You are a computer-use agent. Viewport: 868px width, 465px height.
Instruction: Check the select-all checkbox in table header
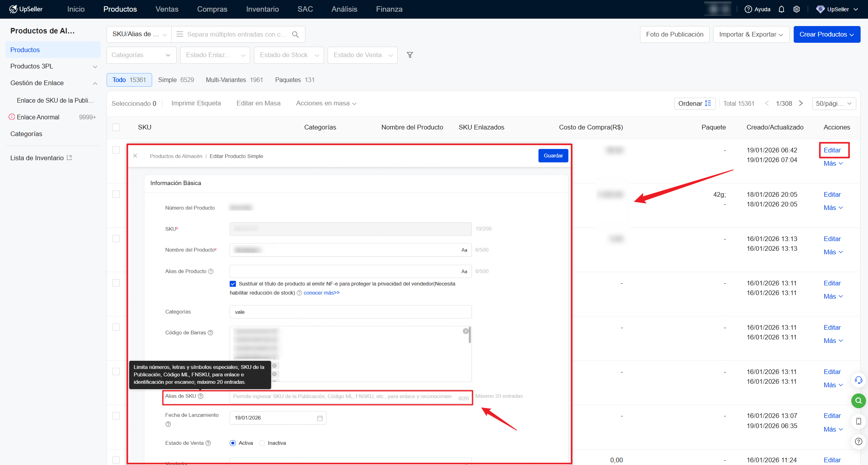(116, 127)
